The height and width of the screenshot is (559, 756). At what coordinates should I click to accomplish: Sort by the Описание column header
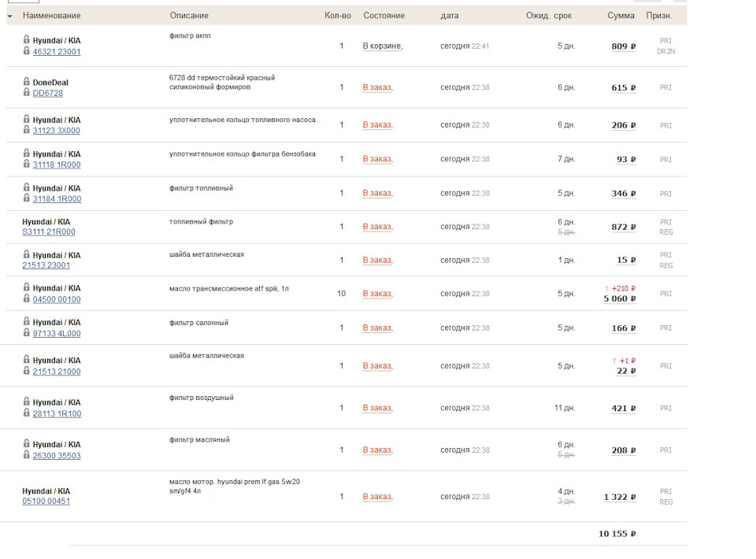point(189,16)
